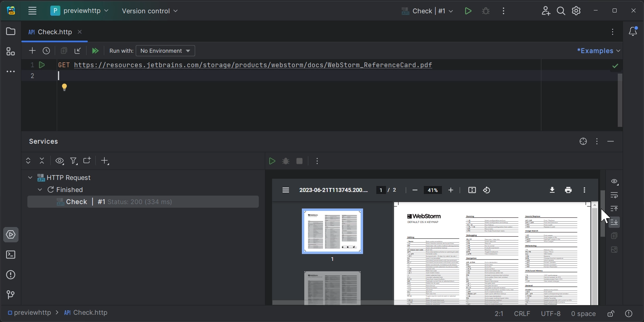Open PDF viewer more actions menu
The image size is (644, 322).
[x=584, y=190]
